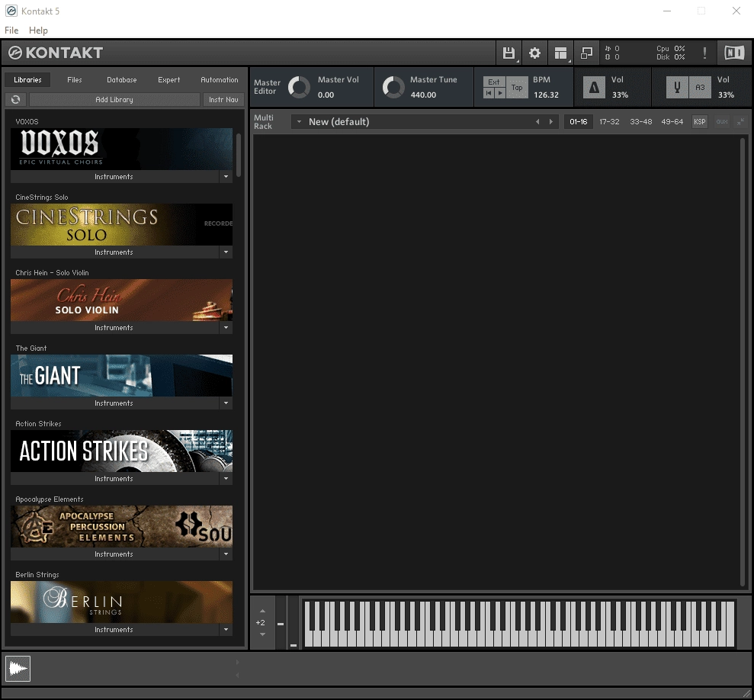The width and height of the screenshot is (754, 700).
Task: Switch to the Database tab
Action: [122, 80]
